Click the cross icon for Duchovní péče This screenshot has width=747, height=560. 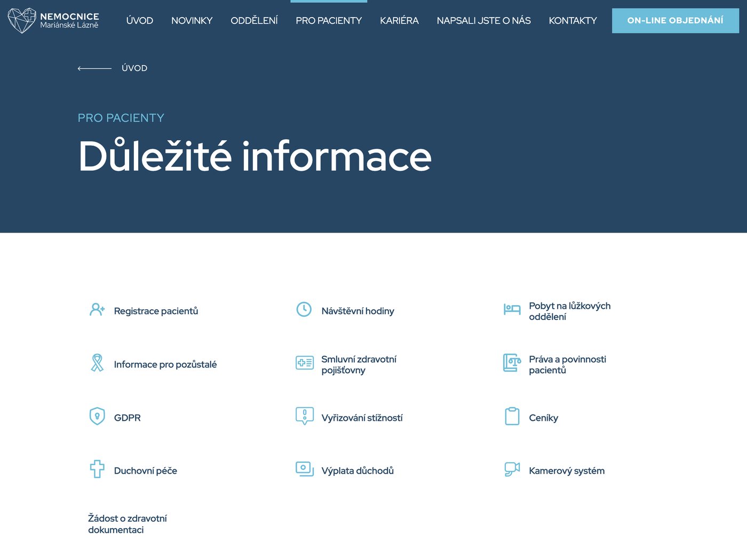click(97, 469)
